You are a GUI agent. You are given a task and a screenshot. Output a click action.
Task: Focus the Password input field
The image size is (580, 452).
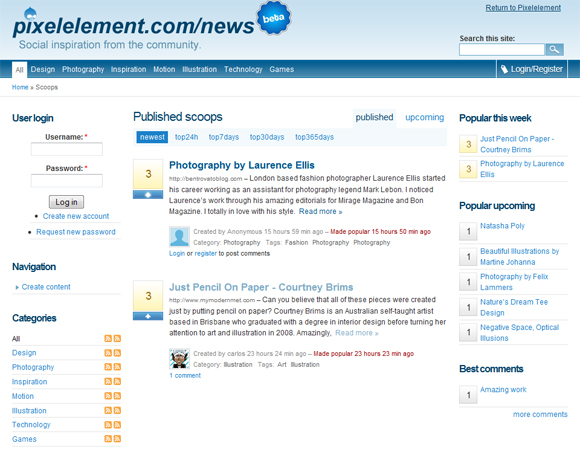67,181
